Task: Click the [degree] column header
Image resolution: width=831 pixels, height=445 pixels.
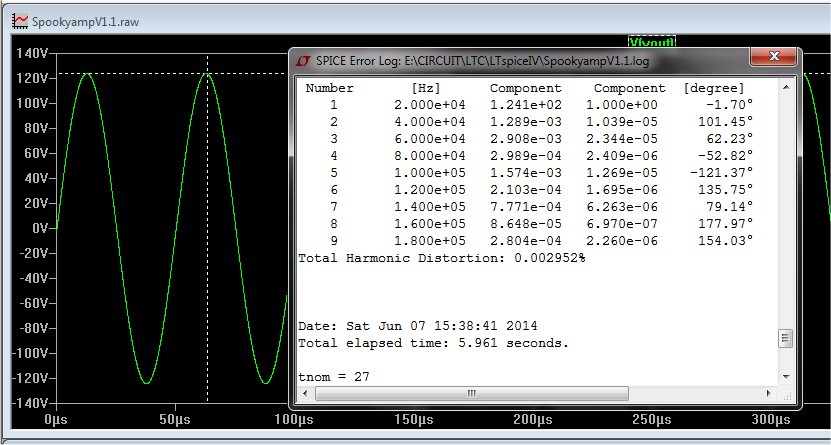Action: 714,88
